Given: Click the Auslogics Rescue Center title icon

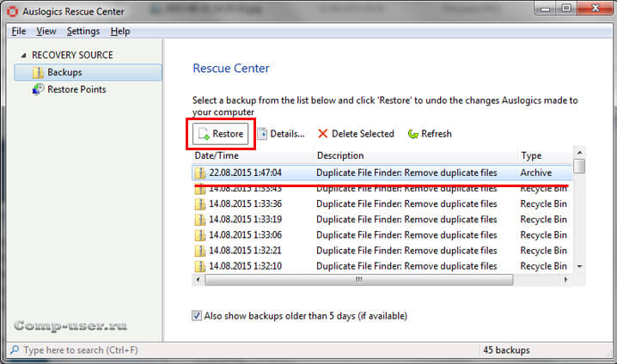Looking at the screenshot, I should point(13,11).
